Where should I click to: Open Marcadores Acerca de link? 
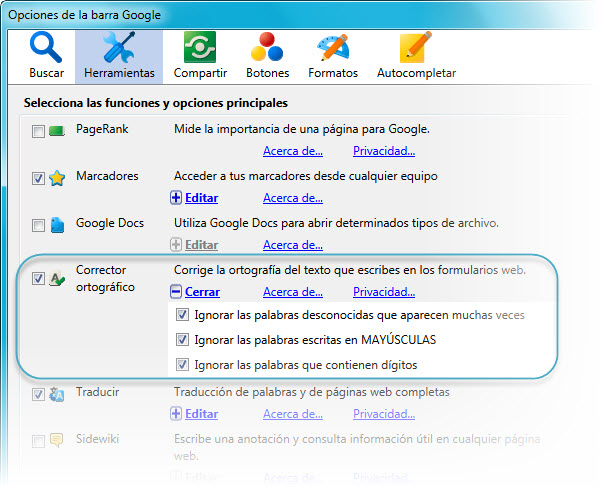click(293, 198)
